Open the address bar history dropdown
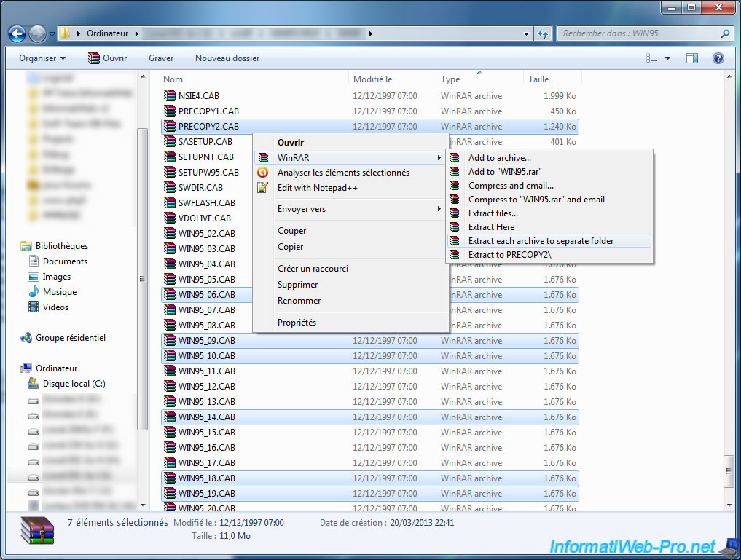Viewport: 741px width, 560px height. pyautogui.click(x=527, y=33)
